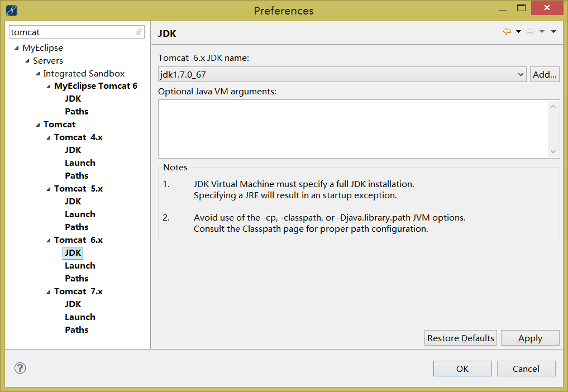
Task: Select Launch under Tomcat 5.x
Action: [x=80, y=214]
